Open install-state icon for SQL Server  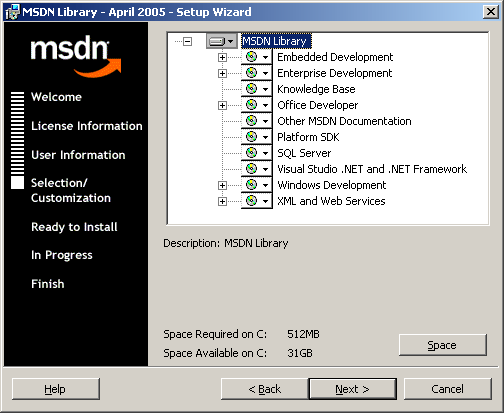pos(257,153)
